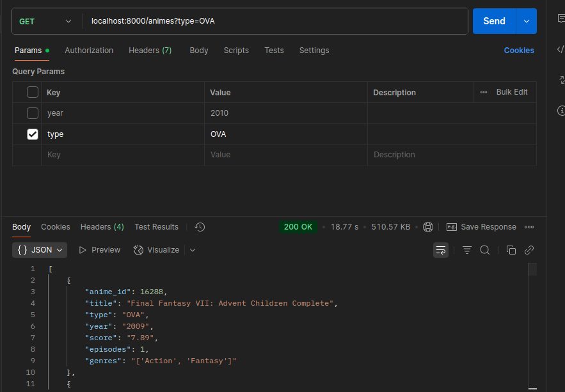
Task: Click the 18.77 s response time
Action: [344, 227]
